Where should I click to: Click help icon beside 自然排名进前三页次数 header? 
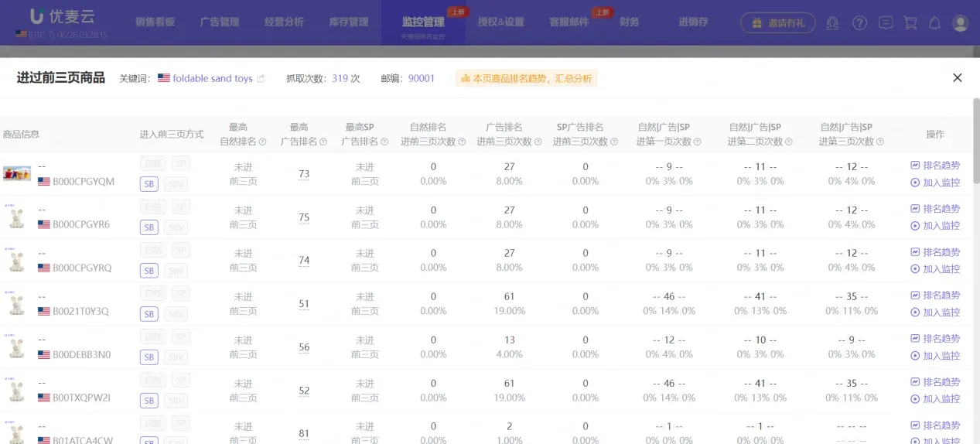[x=462, y=142]
